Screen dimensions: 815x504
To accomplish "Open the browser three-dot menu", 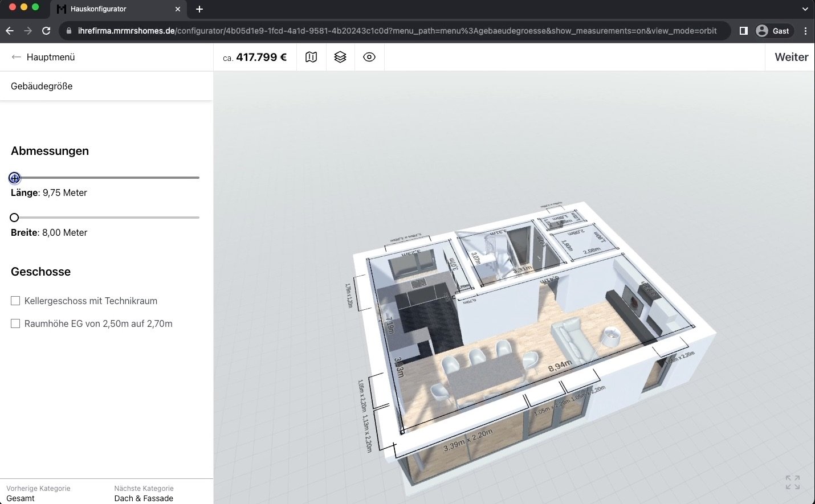I will (805, 31).
